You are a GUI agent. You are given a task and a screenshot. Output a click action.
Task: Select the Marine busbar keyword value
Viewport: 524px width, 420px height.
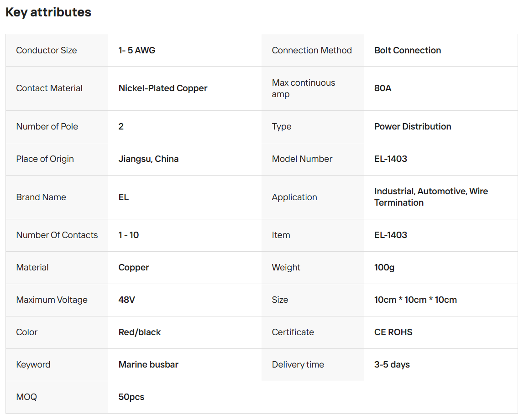click(148, 364)
